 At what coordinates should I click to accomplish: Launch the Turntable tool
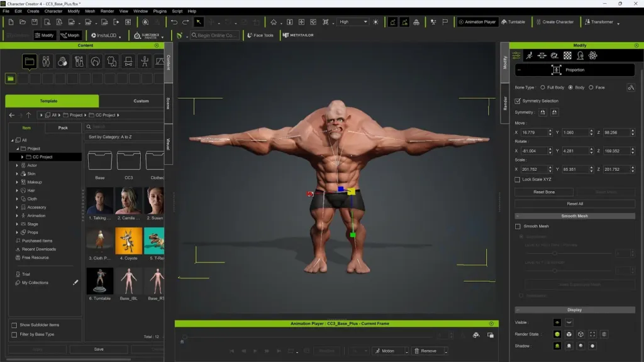coord(513,22)
